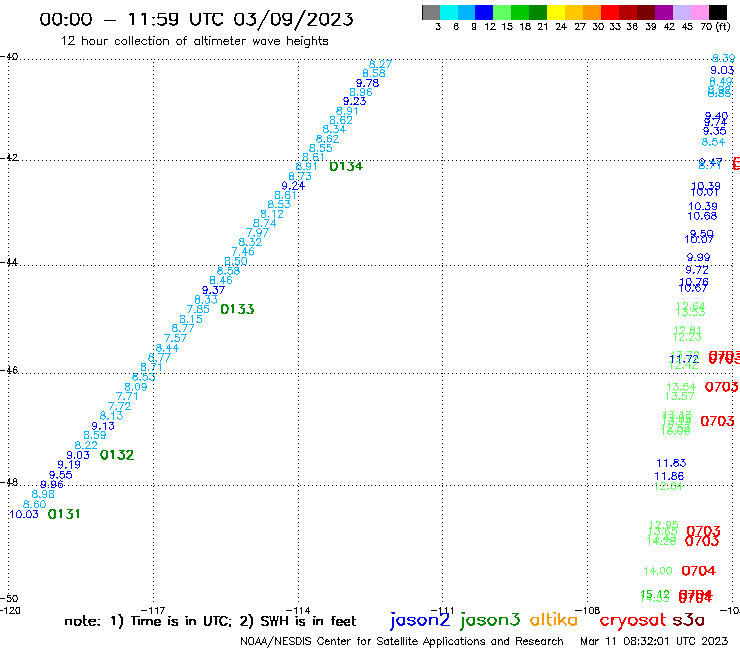Click the wave height value 9.99
Viewport: 740px width, 650px height.
(x=698, y=257)
